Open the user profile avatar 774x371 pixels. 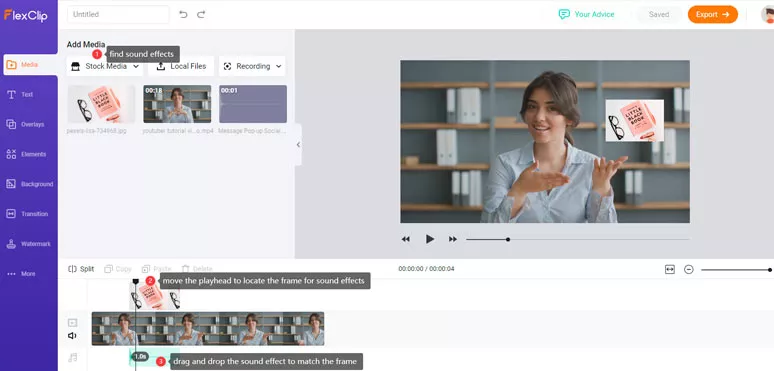(768, 14)
